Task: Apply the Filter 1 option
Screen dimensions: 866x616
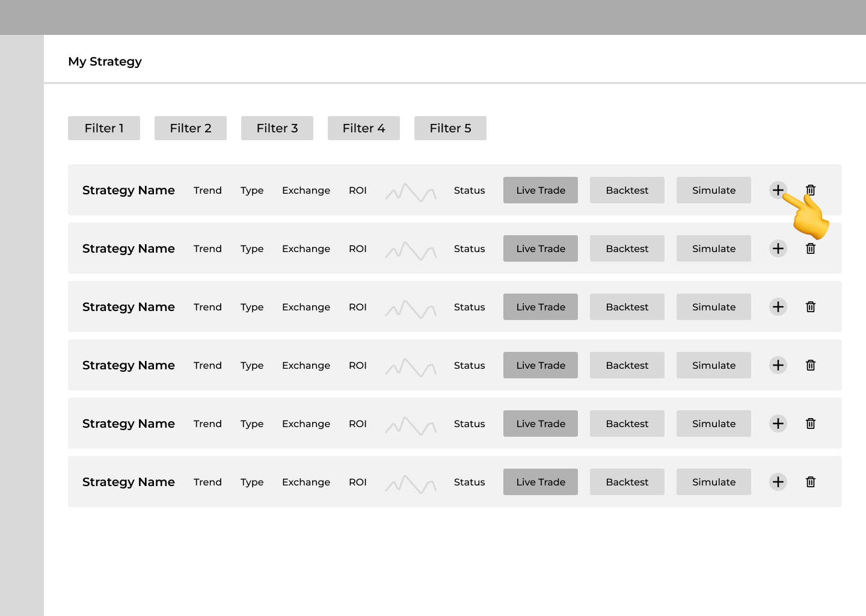Action: coord(104,128)
